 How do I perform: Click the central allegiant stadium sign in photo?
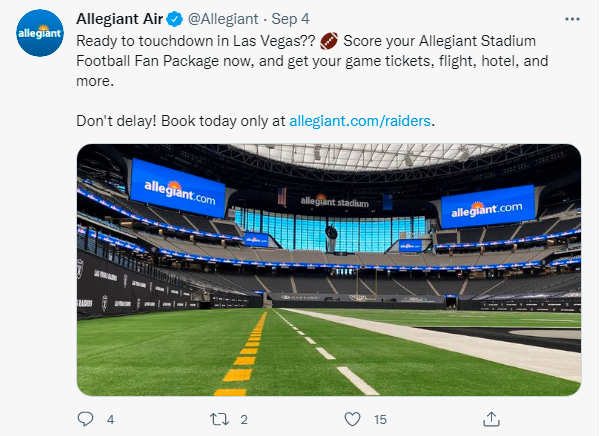(333, 203)
